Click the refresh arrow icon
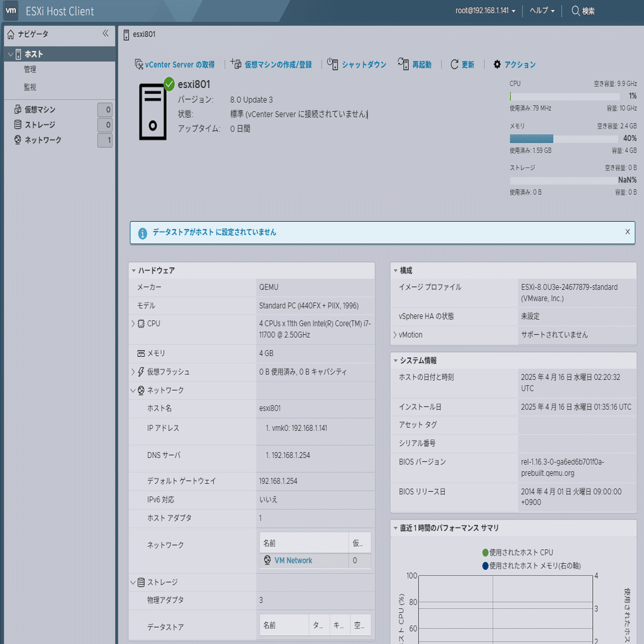644x644 pixels. pyautogui.click(x=454, y=64)
